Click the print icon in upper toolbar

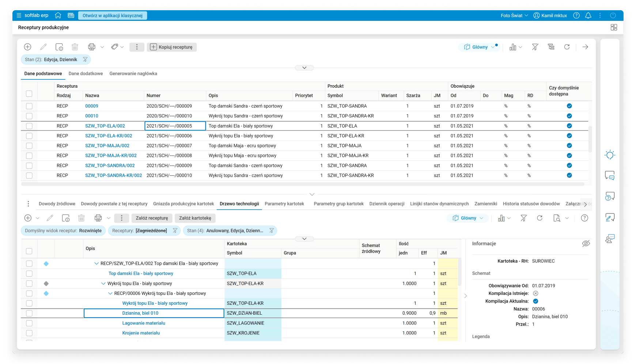92,47
